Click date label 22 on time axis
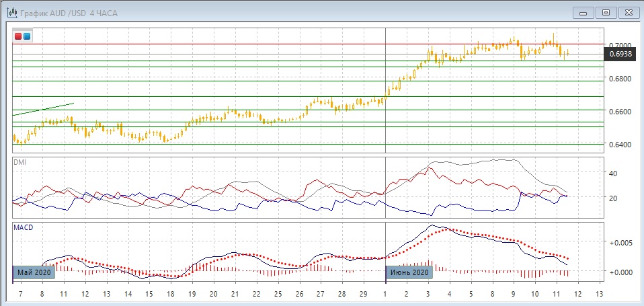The width and height of the screenshot is (644, 306). [x=256, y=295]
